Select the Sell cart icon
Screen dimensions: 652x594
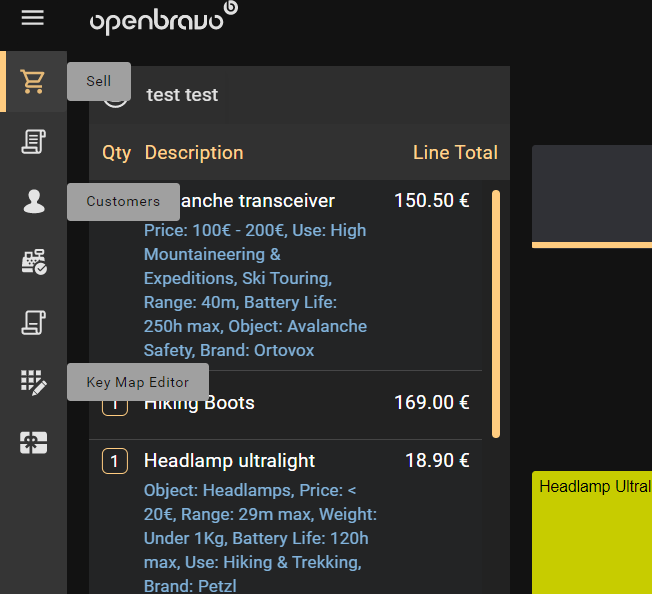pos(33,82)
